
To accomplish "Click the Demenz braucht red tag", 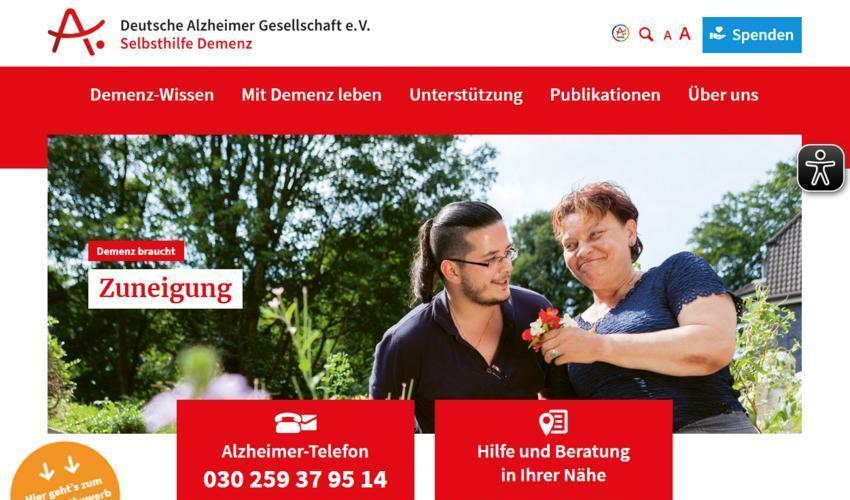I will (x=136, y=251).
